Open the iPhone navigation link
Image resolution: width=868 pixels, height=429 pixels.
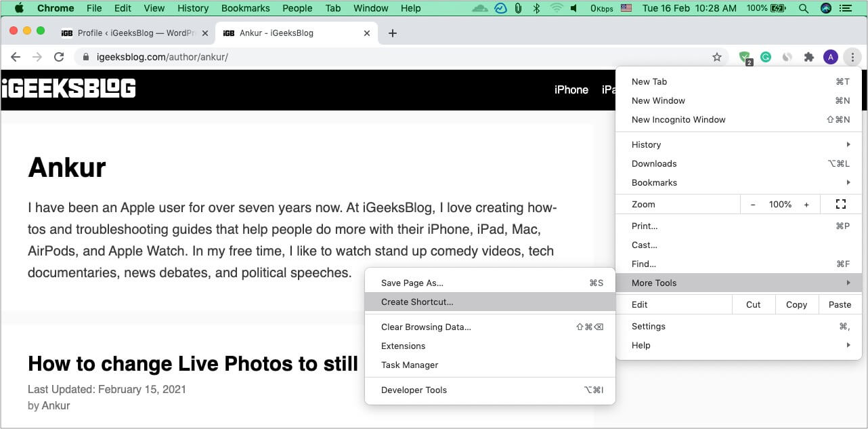pyautogui.click(x=571, y=89)
